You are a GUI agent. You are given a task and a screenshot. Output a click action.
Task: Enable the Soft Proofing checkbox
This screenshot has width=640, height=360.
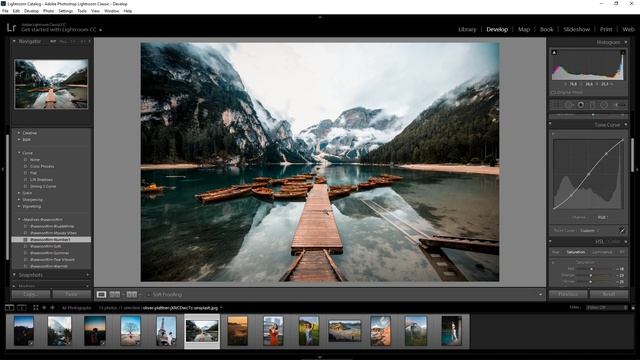[149, 294]
